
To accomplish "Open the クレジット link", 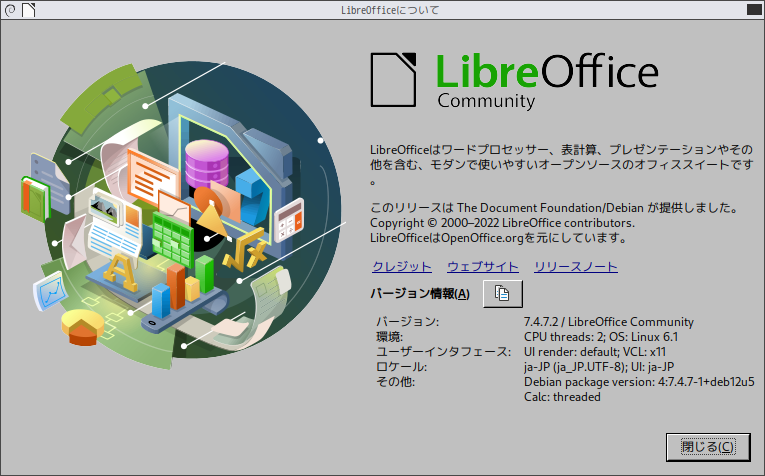I will pyautogui.click(x=402, y=267).
